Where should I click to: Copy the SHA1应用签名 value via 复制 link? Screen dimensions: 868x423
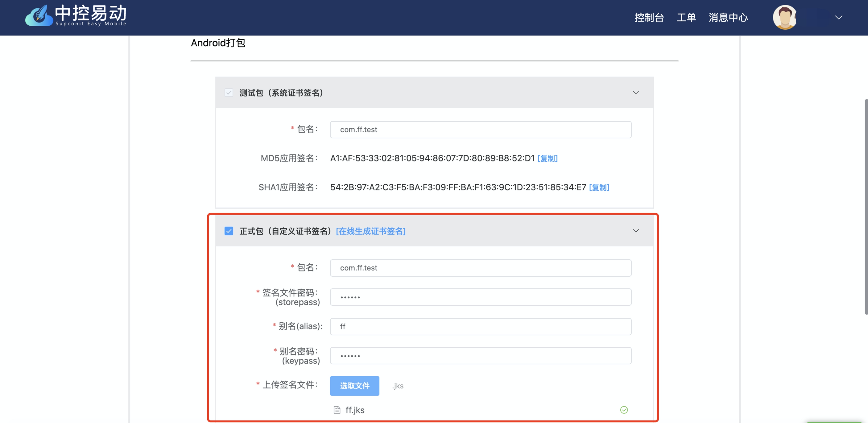(599, 187)
